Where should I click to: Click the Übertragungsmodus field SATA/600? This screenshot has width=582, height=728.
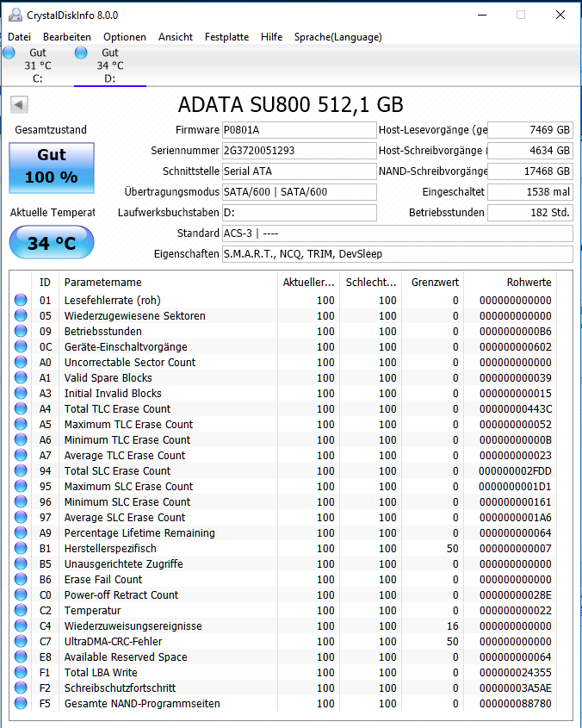(x=300, y=192)
